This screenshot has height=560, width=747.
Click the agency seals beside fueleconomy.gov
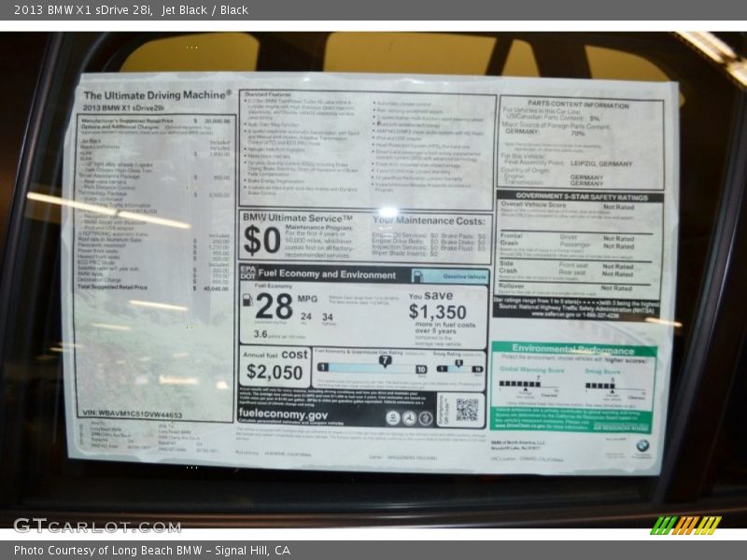click(408, 418)
